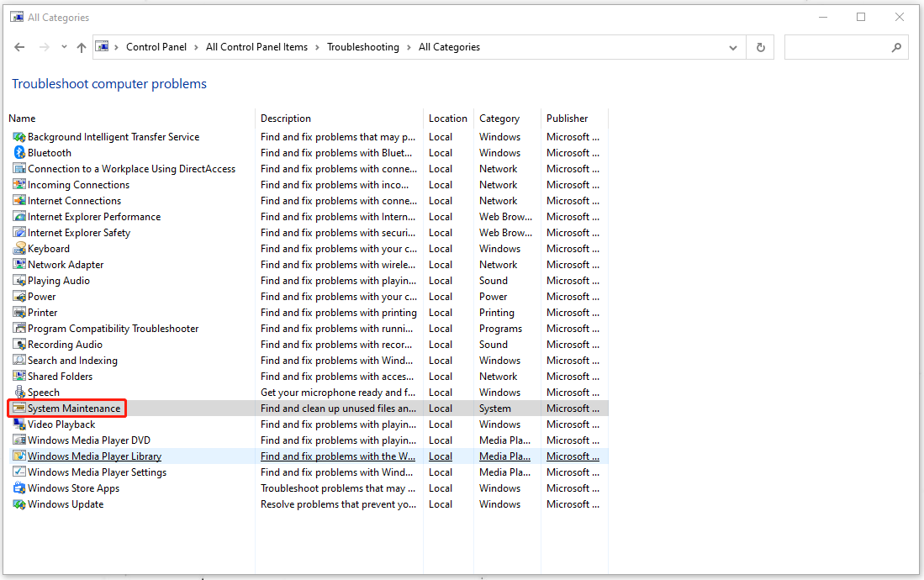Open the address bar history dropdown
Viewport: 924px width, 580px height.
click(733, 48)
